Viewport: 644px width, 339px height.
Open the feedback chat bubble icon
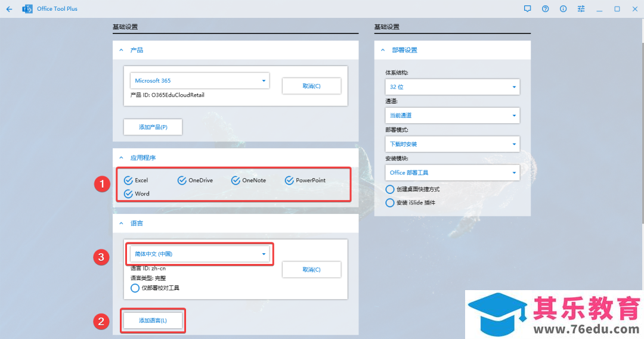pyautogui.click(x=527, y=8)
